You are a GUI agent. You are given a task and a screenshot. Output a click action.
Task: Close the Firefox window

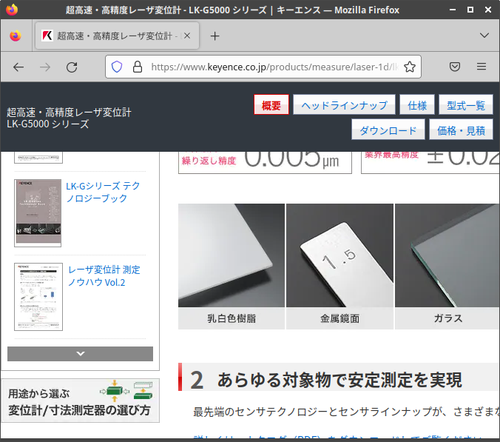click(488, 10)
